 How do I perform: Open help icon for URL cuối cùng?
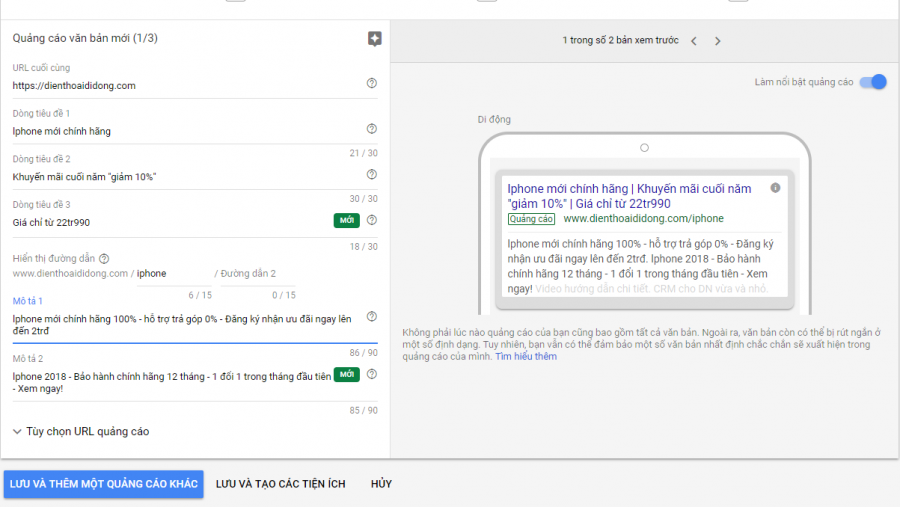[x=372, y=84]
